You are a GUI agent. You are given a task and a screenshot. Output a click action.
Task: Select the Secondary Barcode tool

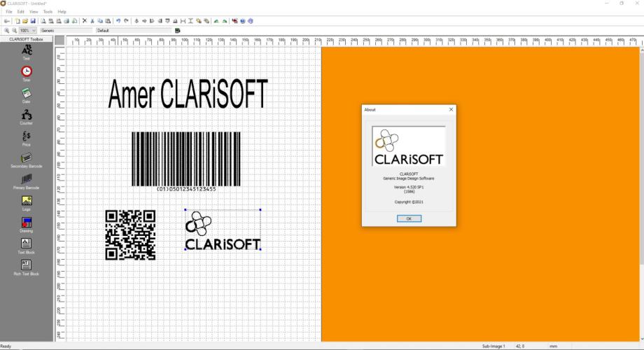[x=27, y=160]
